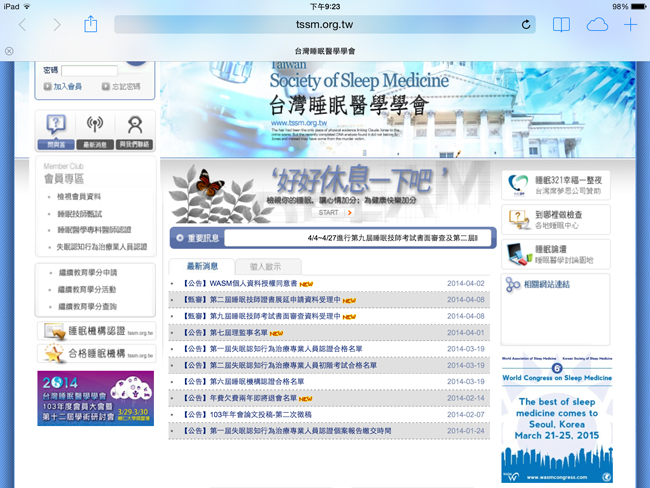Select the 台灣睡眠醫學學會 tab title
This screenshot has height=488, width=650.
[x=325, y=51]
